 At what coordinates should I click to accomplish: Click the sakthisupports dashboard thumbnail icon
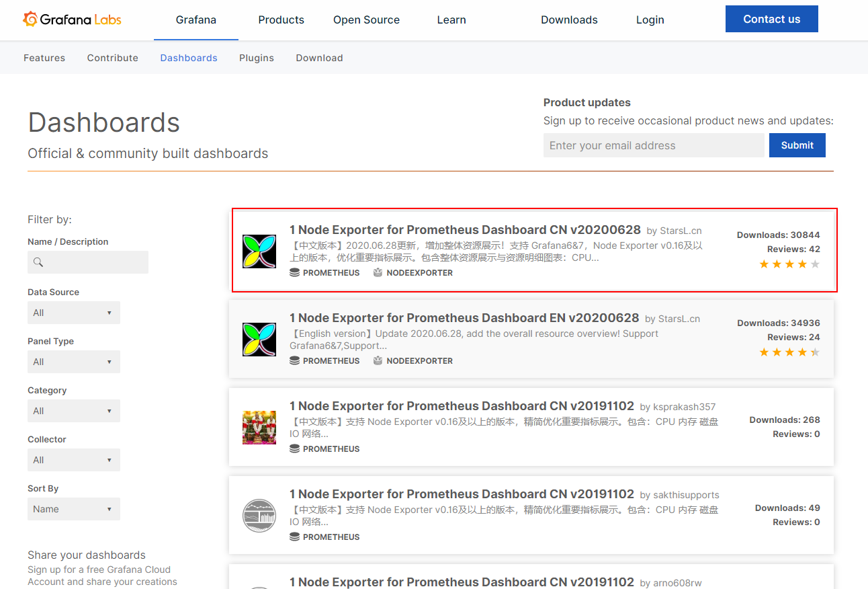259,515
